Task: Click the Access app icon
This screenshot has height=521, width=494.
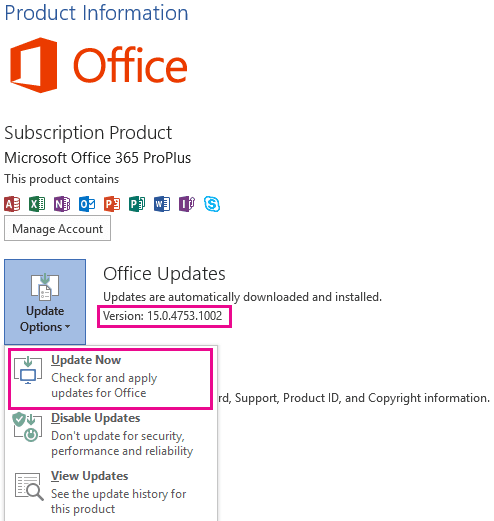Action: click(x=12, y=204)
